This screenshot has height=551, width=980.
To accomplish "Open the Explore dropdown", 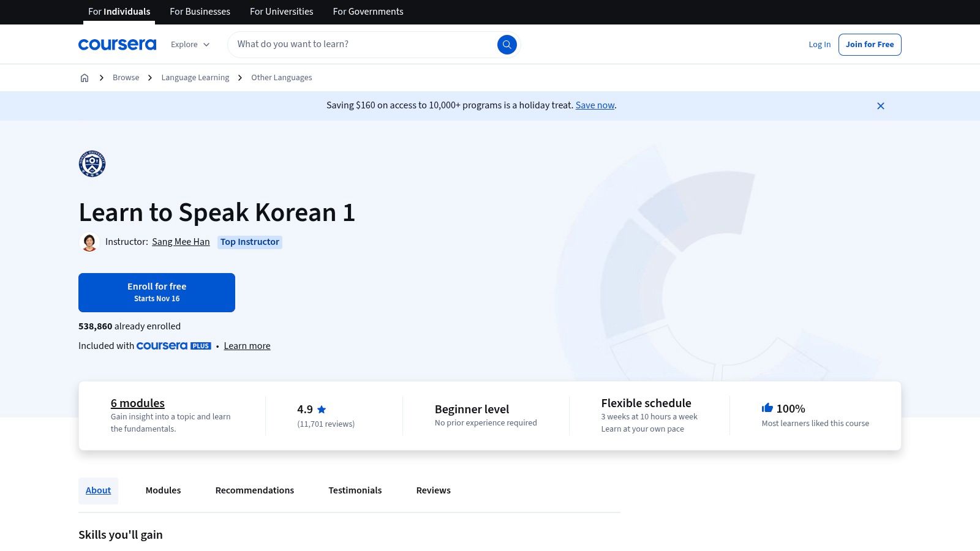I will pyautogui.click(x=190, y=44).
